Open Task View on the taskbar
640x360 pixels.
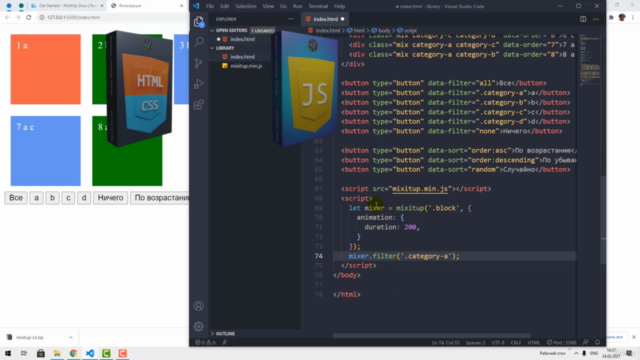[x=24, y=353]
